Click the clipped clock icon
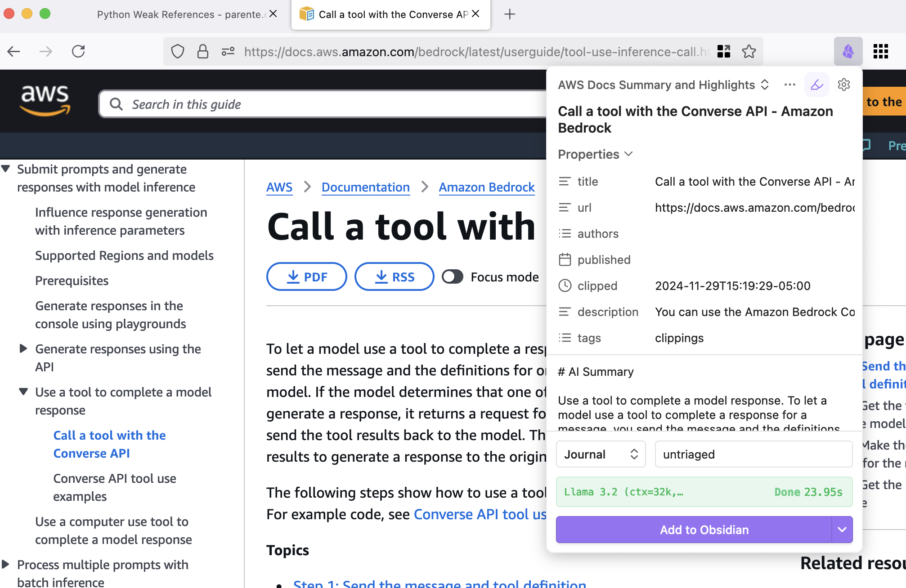The height and width of the screenshot is (588, 906). [x=565, y=286]
